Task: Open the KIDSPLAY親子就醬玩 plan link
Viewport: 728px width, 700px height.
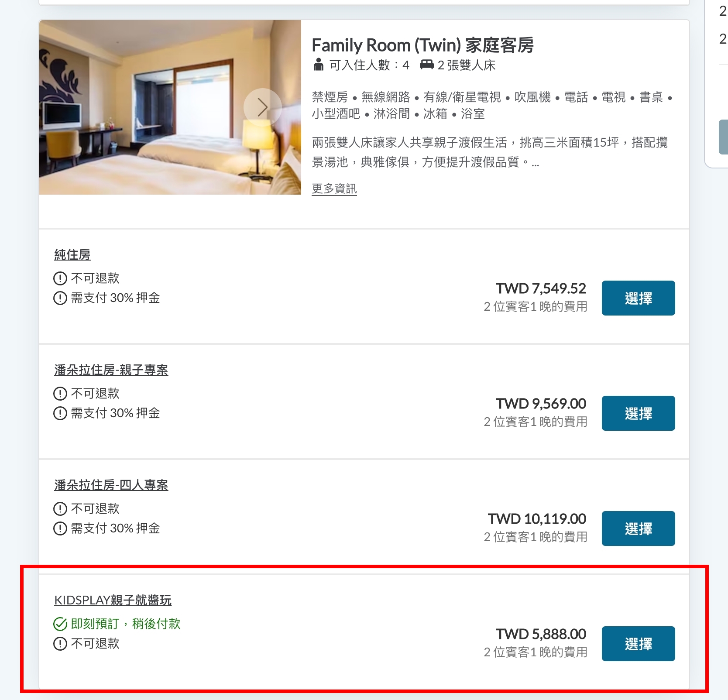Action: click(x=113, y=600)
